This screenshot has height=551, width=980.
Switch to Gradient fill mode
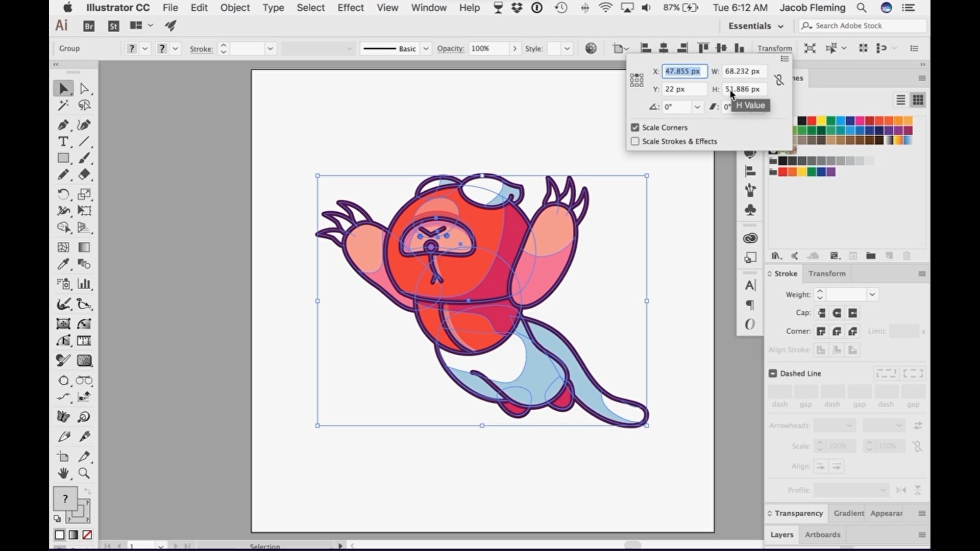73,535
